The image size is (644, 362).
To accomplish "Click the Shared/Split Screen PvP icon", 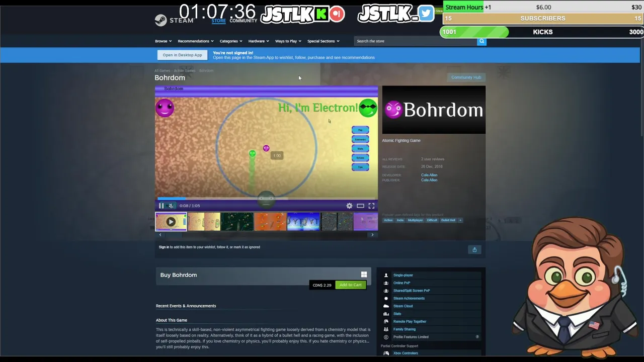I will click(386, 291).
